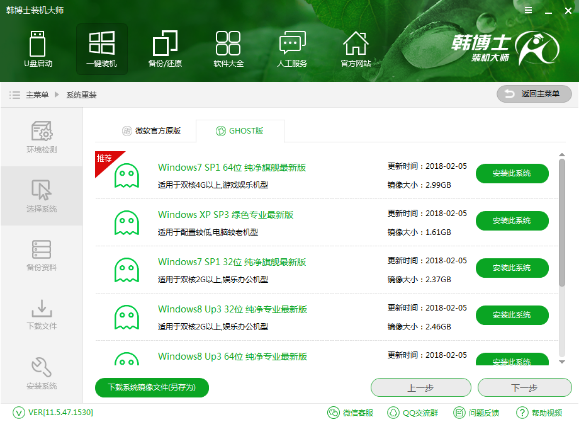Viewport: 584px width, 443px height.
Task: Click ghost icon for Windows7 SP1 64位
Action: [127, 175]
